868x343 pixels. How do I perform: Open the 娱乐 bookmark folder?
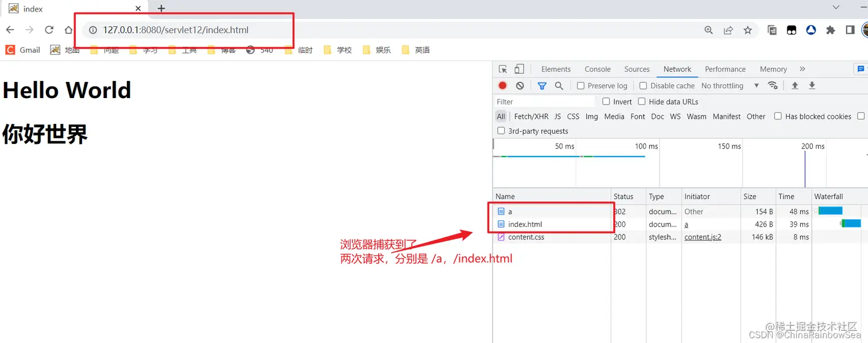tap(377, 50)
